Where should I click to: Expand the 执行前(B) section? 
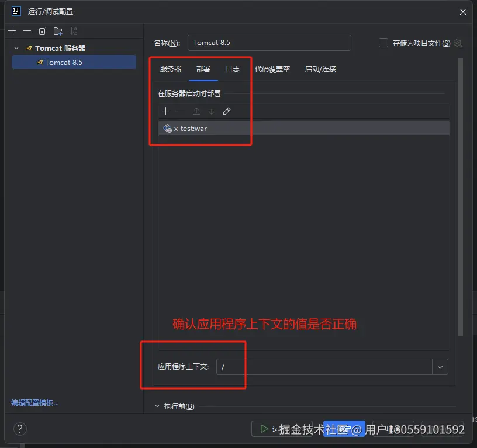pyautogui.click(x=157, y=406)
